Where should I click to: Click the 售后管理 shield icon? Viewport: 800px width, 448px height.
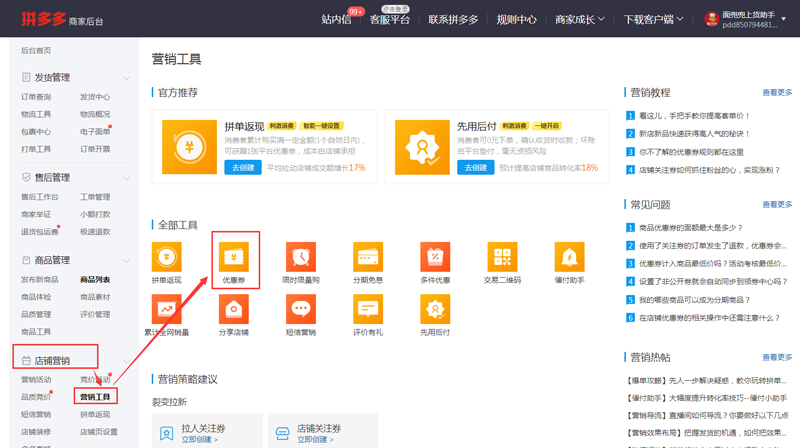coord(26,177)
